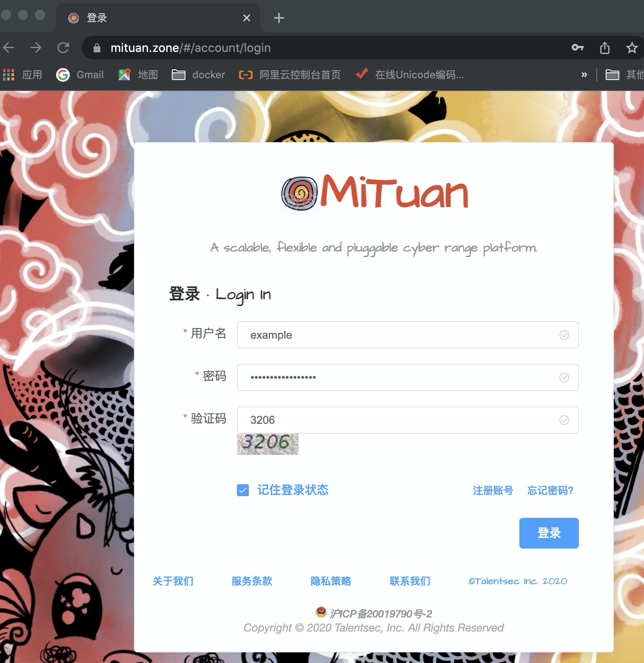Click the 验证码 input field
This screenshot has height=663, width=644.
pos(383,420)
